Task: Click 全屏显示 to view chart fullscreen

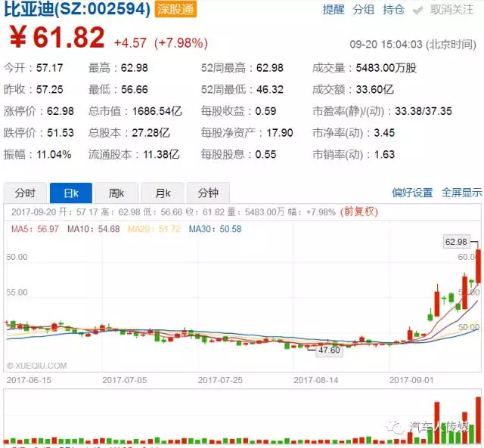Action: [x=461, y=193]
